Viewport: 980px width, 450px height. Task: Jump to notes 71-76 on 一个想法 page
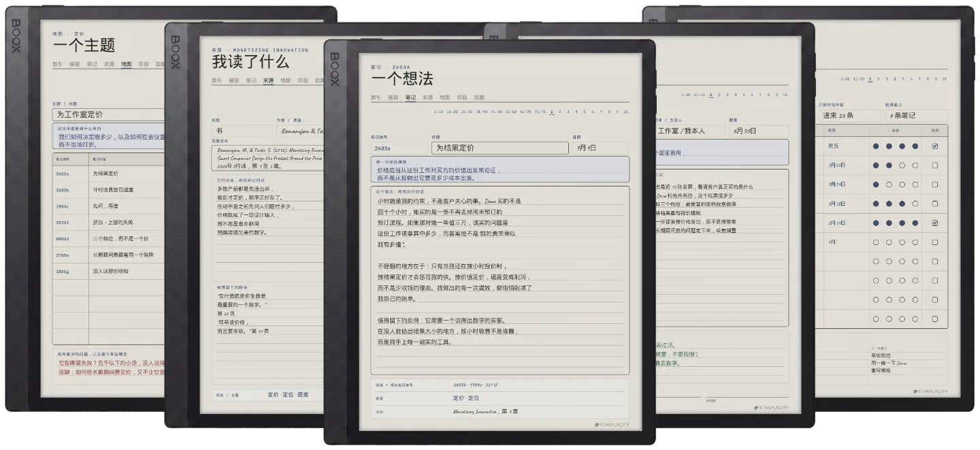540,111
